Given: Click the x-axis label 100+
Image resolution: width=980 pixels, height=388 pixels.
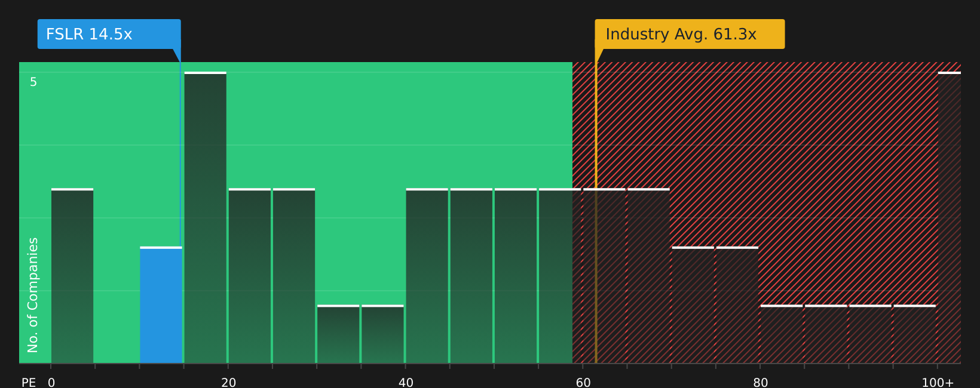Looking at the screenshot, I should coord(938,382).
